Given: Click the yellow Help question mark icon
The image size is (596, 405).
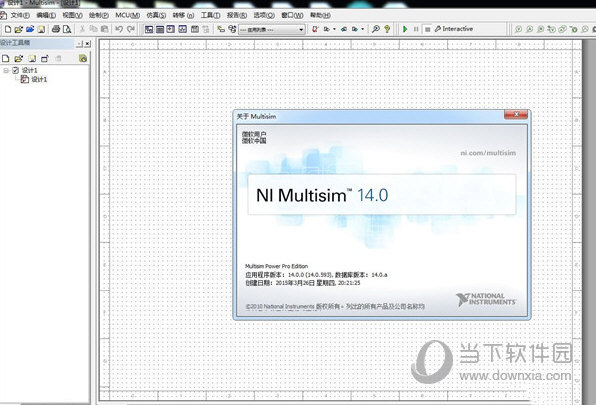Looking at the screenshot, I should tap(387, 29).
